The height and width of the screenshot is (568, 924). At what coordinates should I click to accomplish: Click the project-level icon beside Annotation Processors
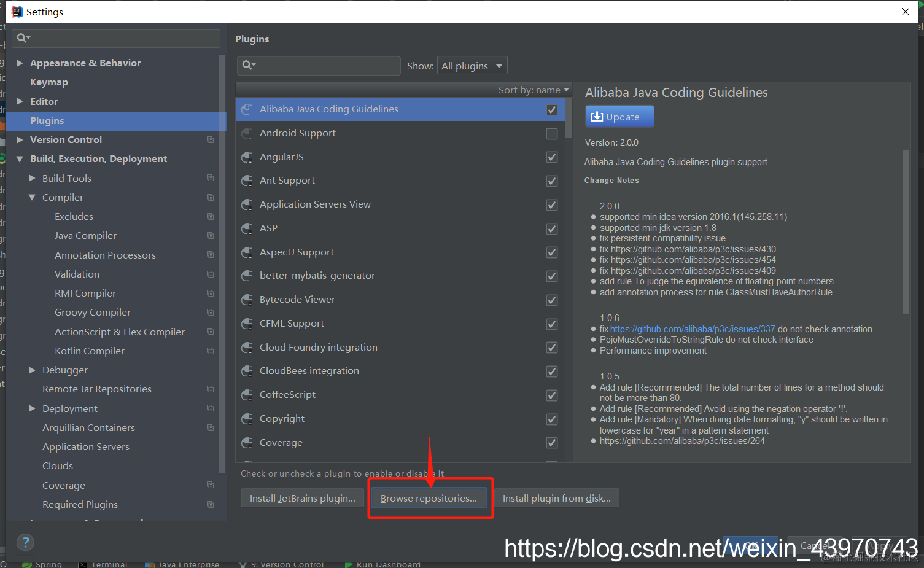click(x=210, y=255)
